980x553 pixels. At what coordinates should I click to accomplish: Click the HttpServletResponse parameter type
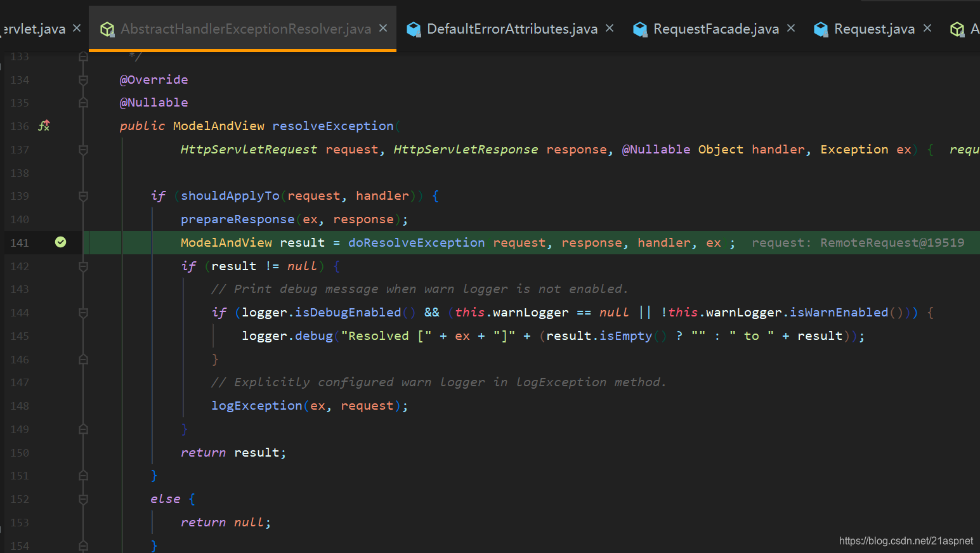pos(466,150)
